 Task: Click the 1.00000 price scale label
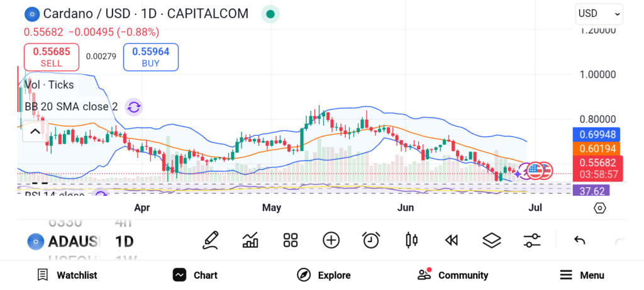597,75
